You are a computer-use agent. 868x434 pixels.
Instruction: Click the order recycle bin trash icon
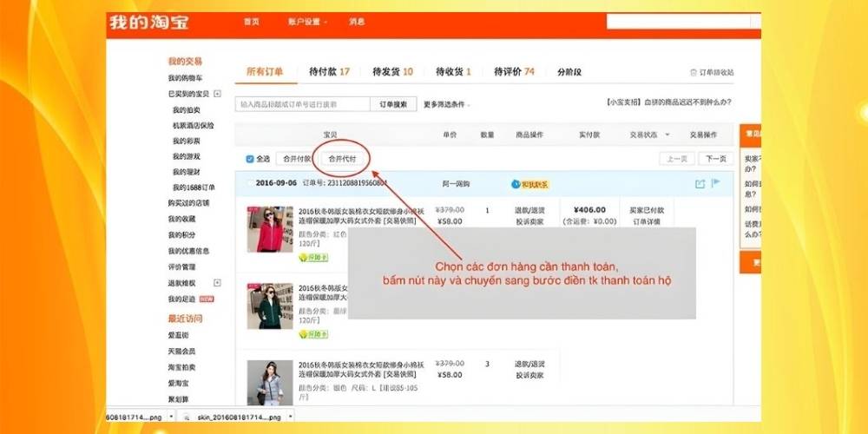click(x=692, y=72)
